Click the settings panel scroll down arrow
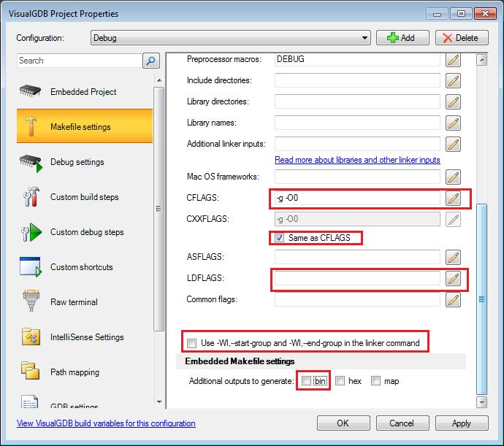 (481, 401)
